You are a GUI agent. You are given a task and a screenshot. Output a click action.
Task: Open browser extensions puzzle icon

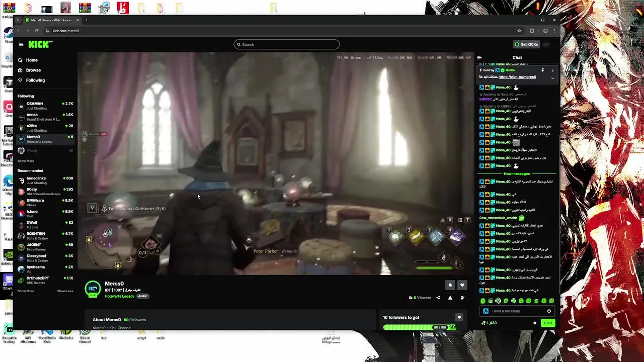coord(532,31)
